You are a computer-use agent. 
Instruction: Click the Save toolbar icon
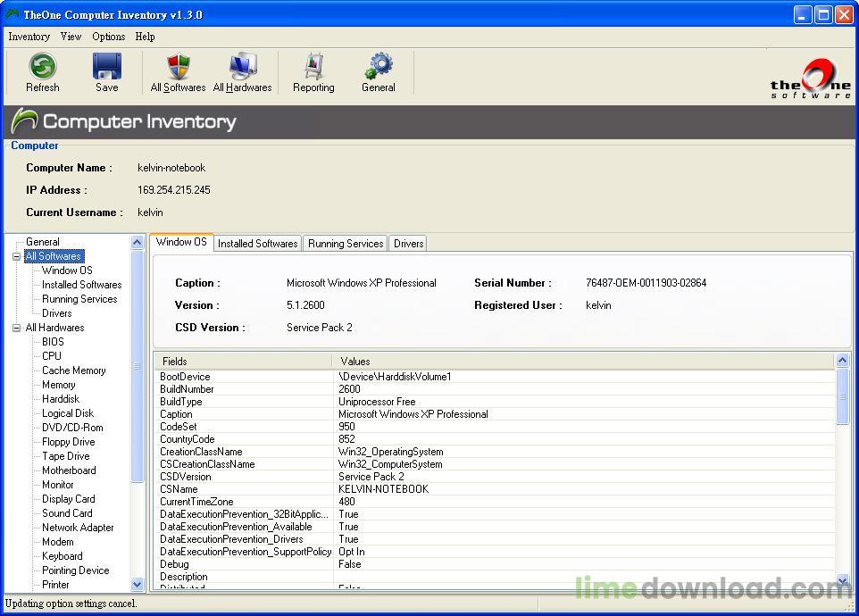[x=106, y=67]
